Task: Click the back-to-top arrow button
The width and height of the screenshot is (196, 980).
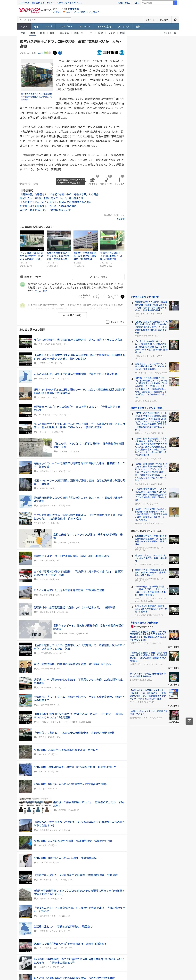Action: (x=189, y=721)
